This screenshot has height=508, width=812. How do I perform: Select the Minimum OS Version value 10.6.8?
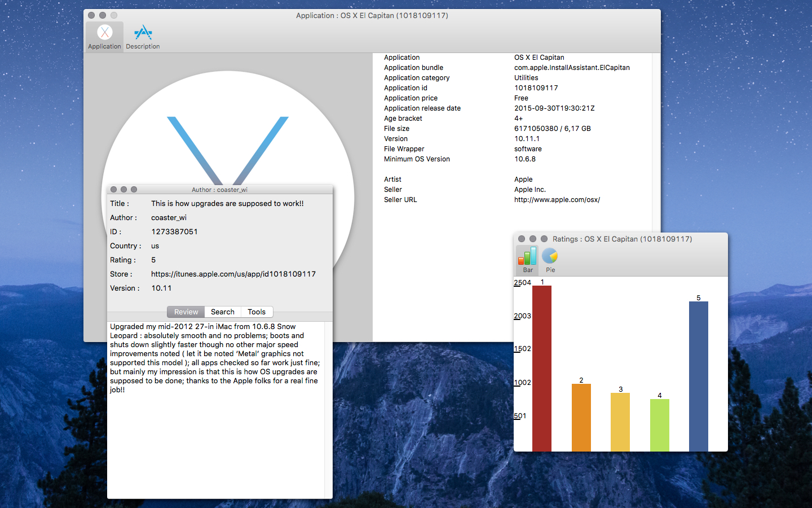(x=525, y=159)
